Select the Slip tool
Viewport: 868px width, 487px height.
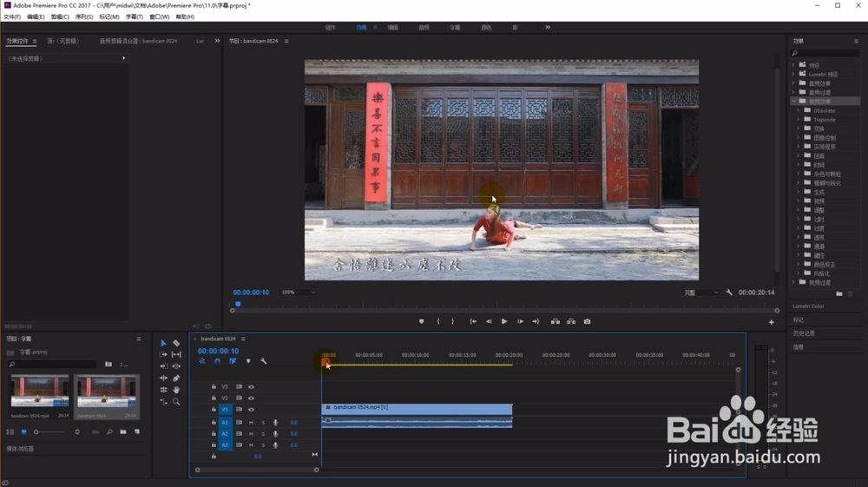176,355
